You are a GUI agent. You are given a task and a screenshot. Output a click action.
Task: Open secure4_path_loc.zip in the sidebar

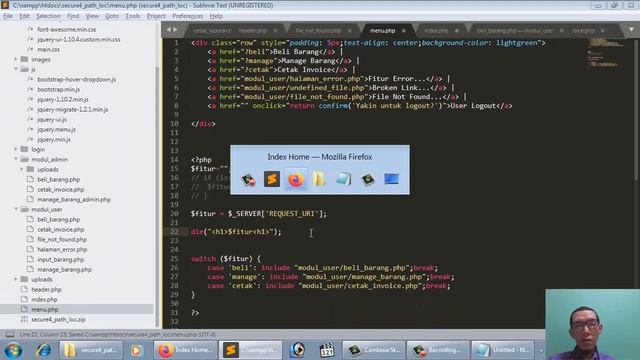[x=58, y=320]
